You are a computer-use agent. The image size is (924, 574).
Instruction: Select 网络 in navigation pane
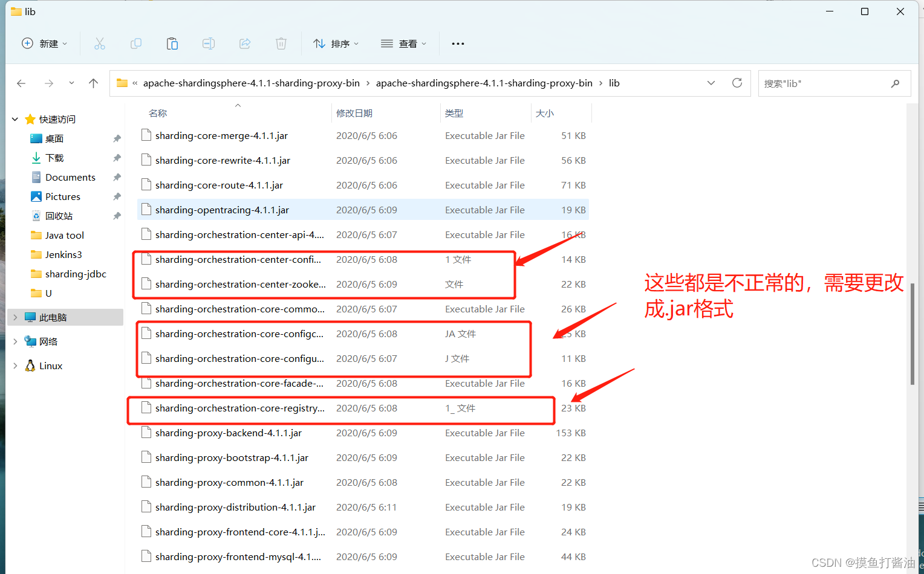click(x=48, y=341)
